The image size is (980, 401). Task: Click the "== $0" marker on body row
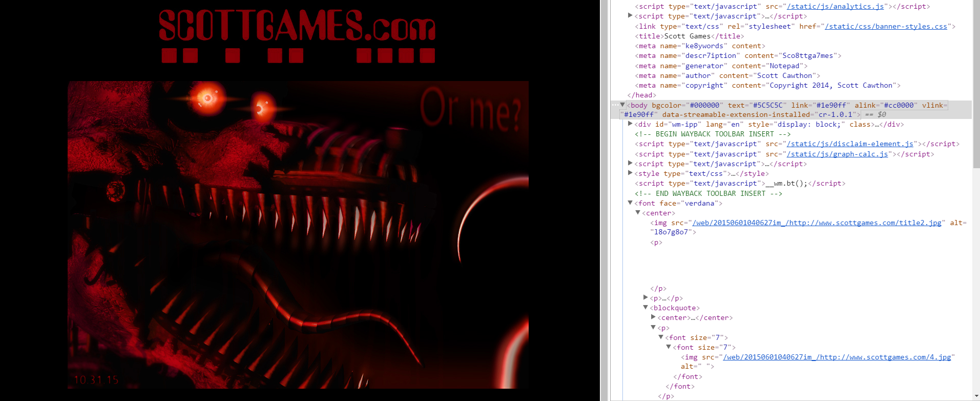(875, 114)
